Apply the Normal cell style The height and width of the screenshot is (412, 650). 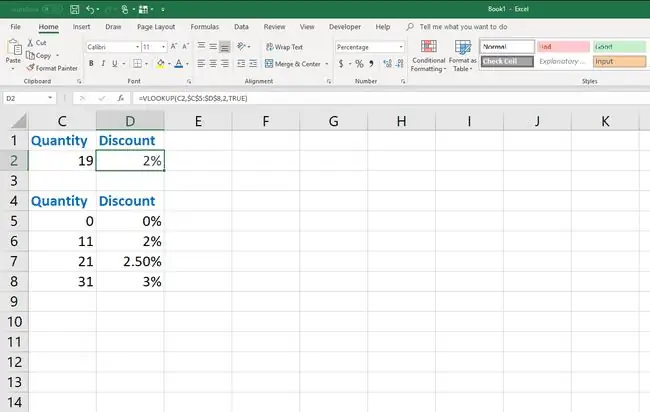pyautogui.click(x=507, y=46)
